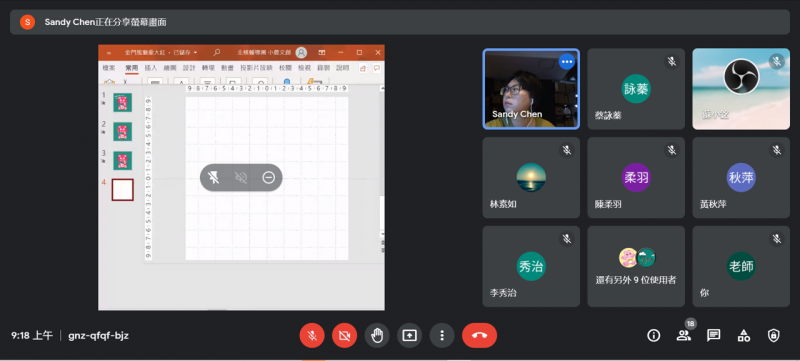Open the activities shapes icon

click(x=744, y=336)
